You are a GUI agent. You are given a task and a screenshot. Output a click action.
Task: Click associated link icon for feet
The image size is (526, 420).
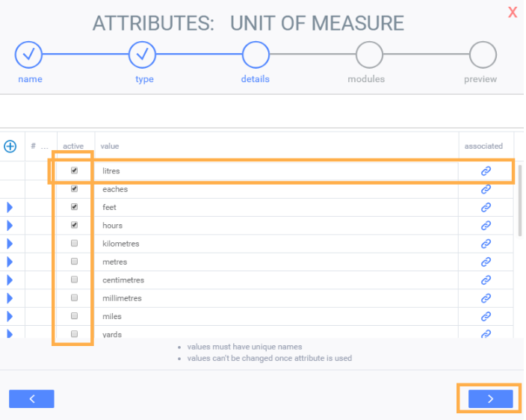[x=486, y=207]
